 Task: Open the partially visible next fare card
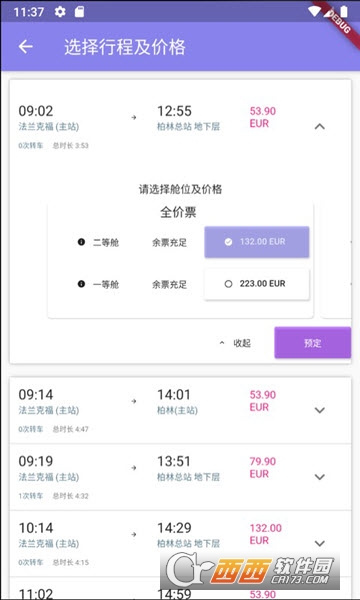(x=336, y=260)
